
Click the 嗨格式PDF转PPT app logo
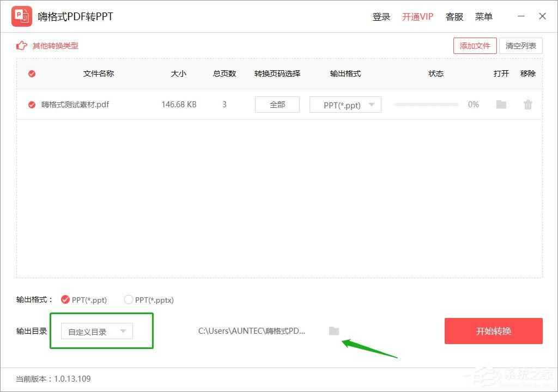[22, 16]
